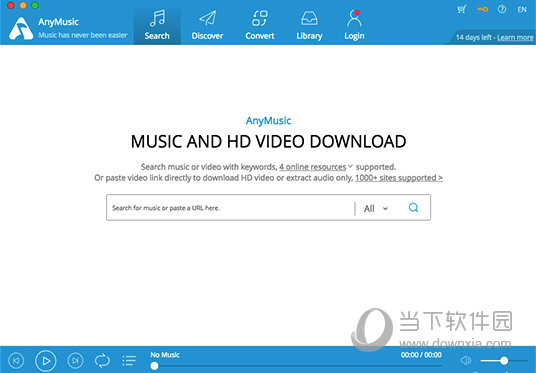Change language via EN selector

click(522, 10)
